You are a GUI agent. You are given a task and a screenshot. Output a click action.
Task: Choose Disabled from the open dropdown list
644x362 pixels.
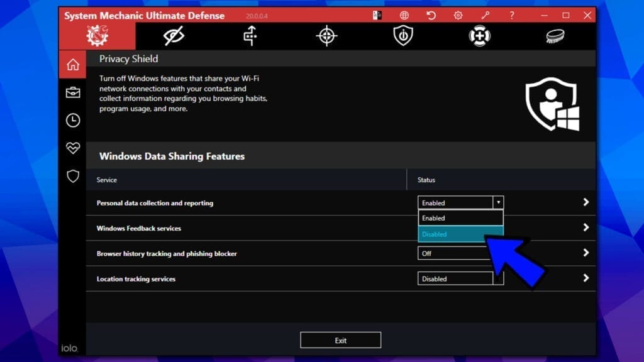click(x=460, y=234)
